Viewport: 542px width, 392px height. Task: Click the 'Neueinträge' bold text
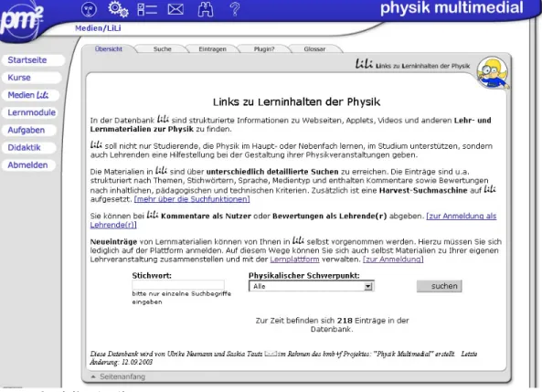[x=113, y=241]
